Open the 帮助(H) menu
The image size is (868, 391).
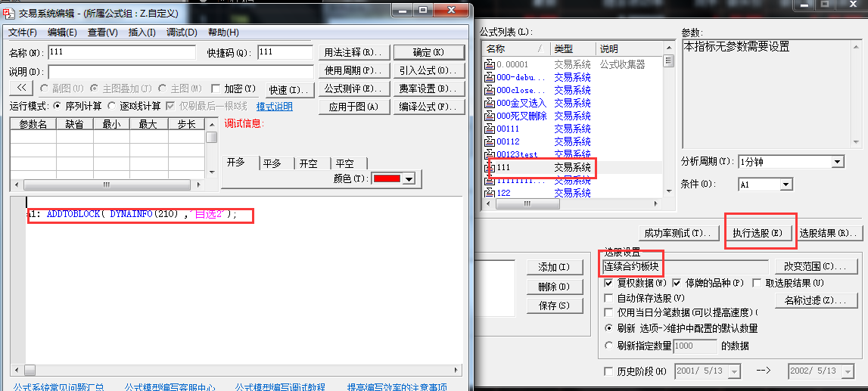point(223,33)
